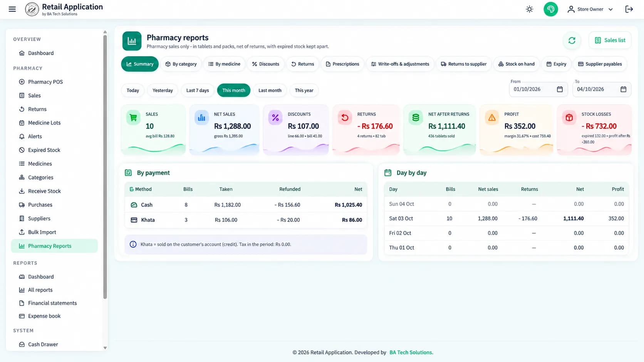Click the Sat 03 Oct row
The height and width of the screenshot is (362, 644).
[506, 219]
